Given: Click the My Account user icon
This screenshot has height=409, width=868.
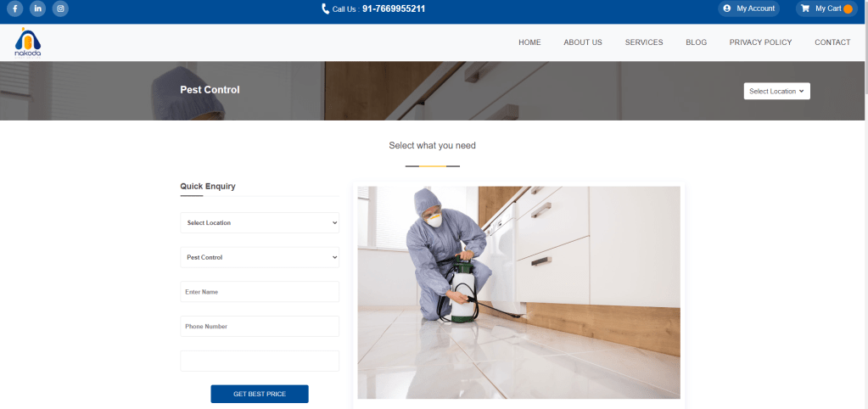Looking at the screenshot, I should (x=726, y=8).
